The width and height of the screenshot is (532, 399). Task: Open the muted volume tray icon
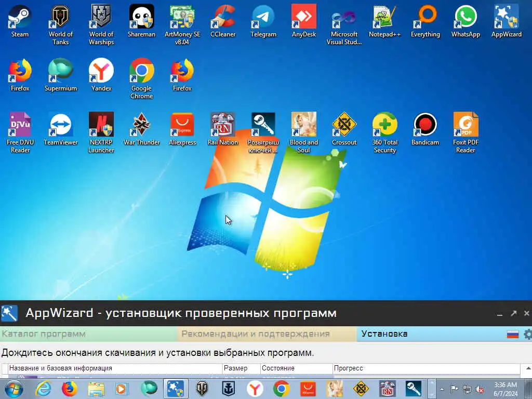pyautogui.click(x=480, y=389)
